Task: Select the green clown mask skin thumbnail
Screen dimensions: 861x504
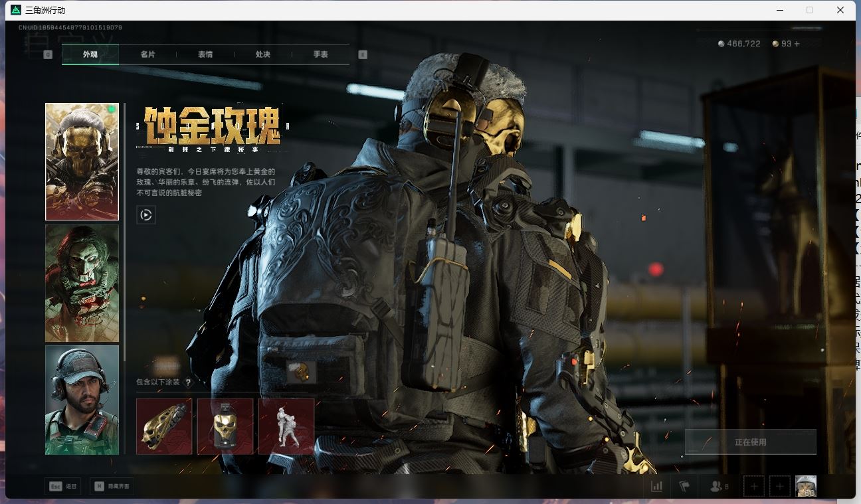Action: pyautogui.click(x=82, y=283)
